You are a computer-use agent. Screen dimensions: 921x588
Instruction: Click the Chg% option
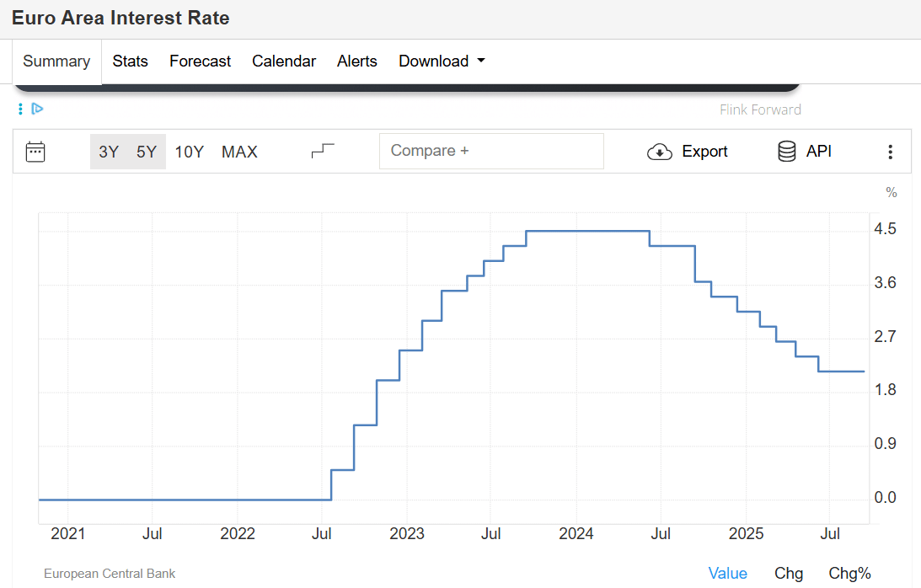point(849,573)
